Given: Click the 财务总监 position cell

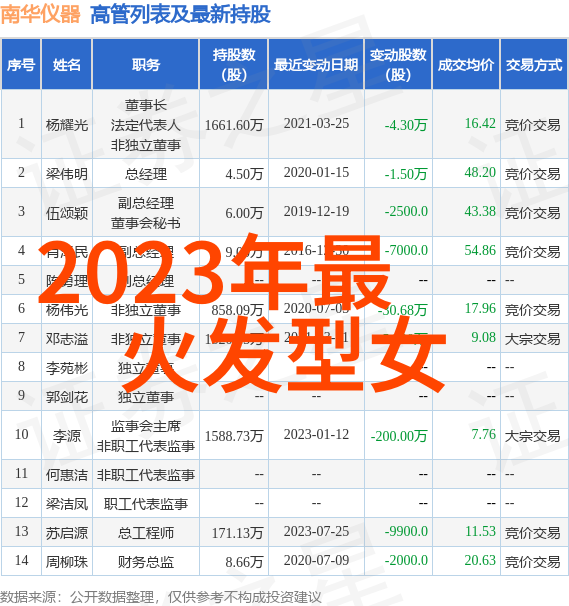Looking at the screenshot, I should [146, 562].
